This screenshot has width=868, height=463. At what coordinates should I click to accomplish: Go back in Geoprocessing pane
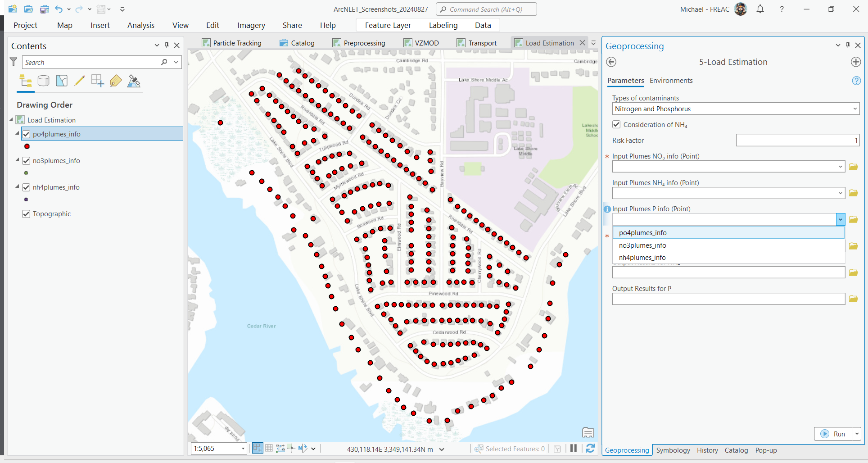coord(611,62)
